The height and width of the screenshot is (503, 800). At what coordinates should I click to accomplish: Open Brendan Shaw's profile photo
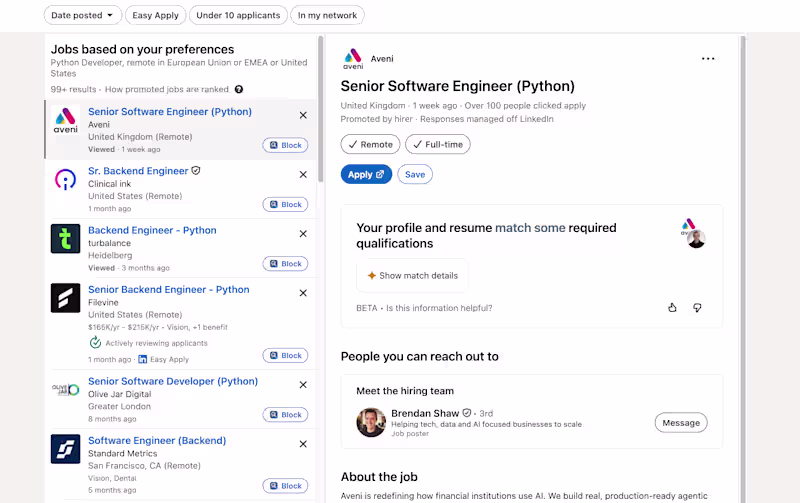pos(371,422)
